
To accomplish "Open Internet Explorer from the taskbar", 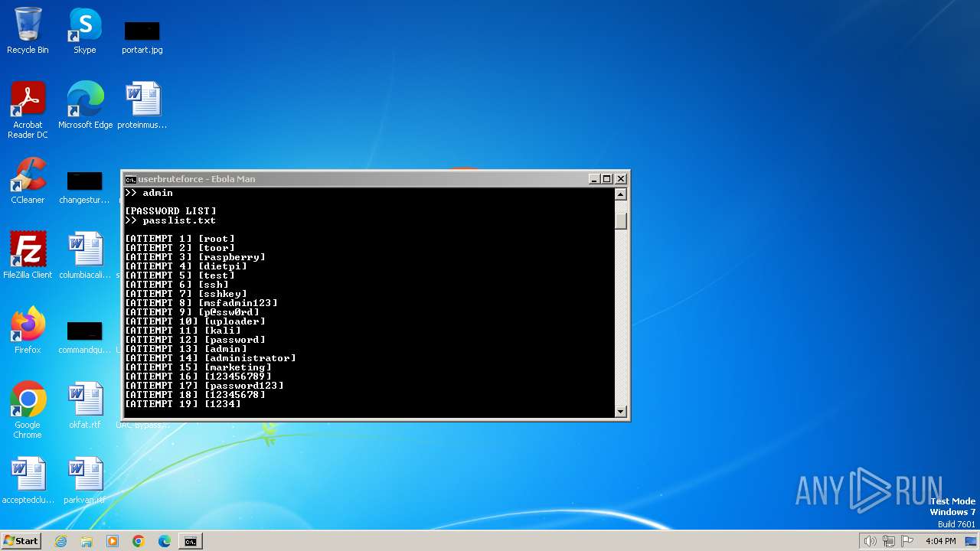I will (x=60, y=541).
